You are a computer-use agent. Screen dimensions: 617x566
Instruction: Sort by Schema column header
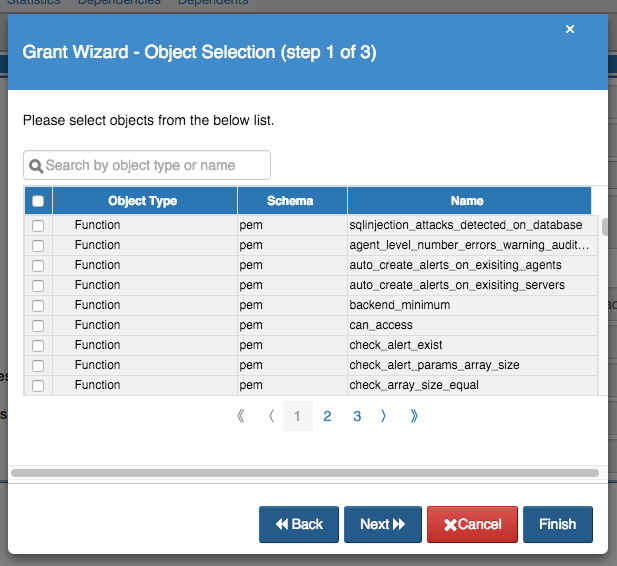point(290,201)
